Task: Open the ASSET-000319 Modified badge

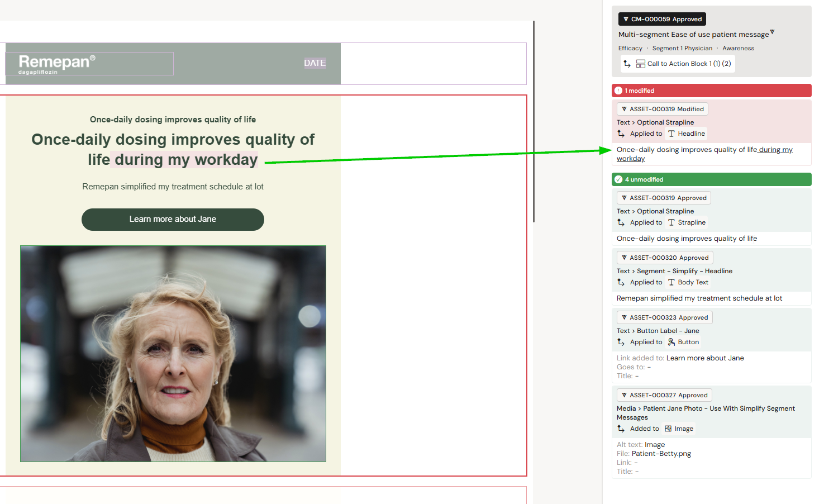Action: click(662, 109)
